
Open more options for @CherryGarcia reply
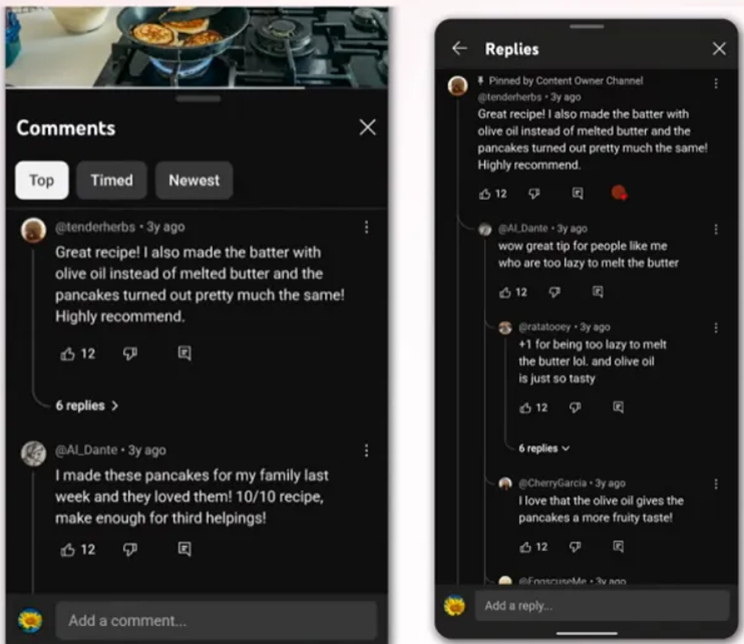[x=716, y=484]
